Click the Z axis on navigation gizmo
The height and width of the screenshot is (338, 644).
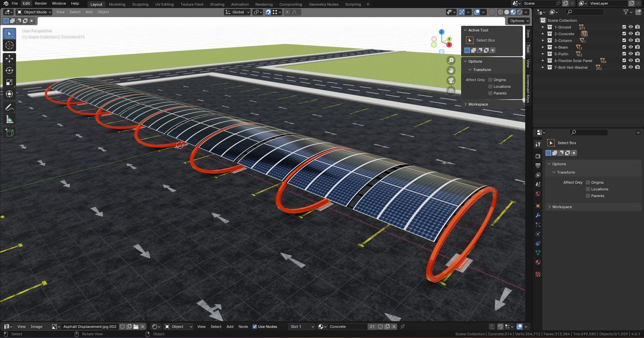[x=442, y=32]
